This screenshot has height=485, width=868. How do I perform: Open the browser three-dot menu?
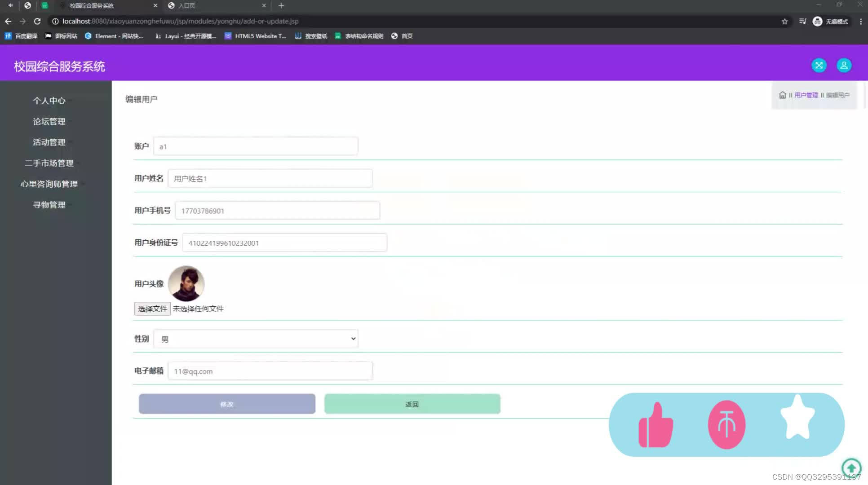860,21
